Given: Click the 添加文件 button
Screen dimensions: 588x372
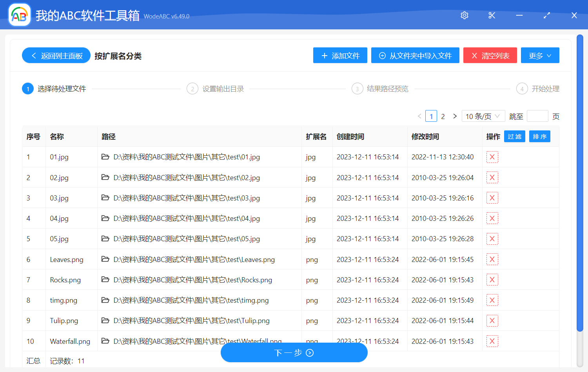Looking at the screenshot, I should pos(340,56).
